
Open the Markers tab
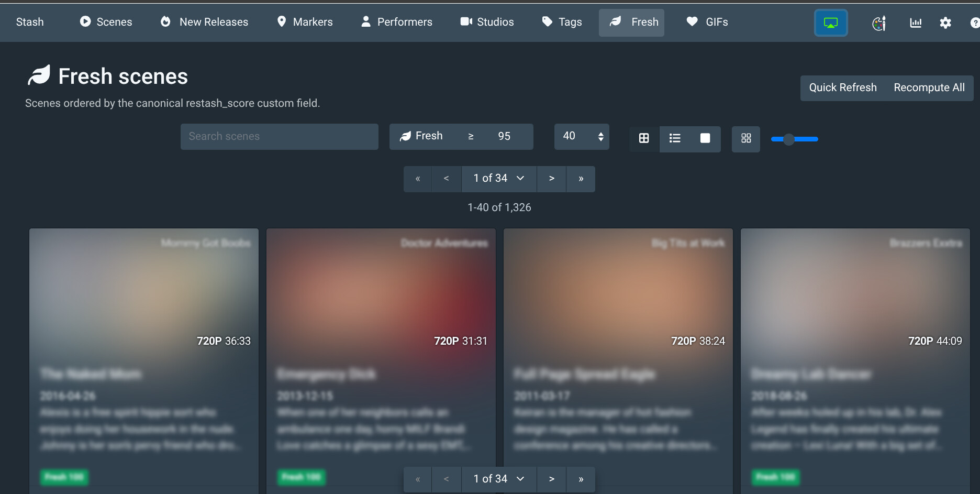point(305,22)
